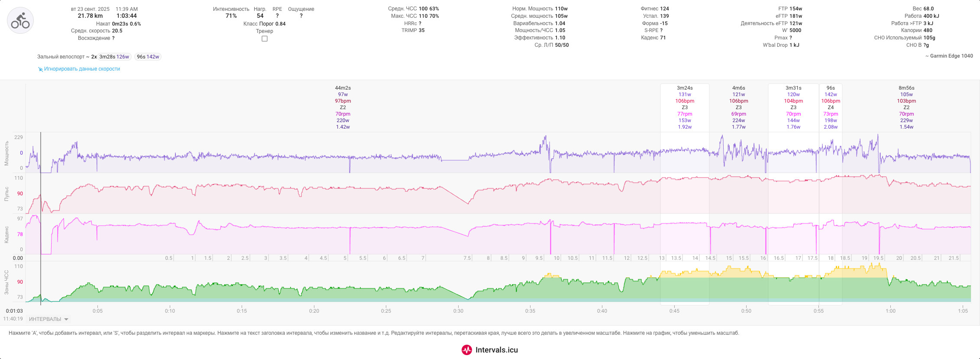980x359 pixels.
Task: Select the 4m6s 121w interval header
Action: point(739,91)
